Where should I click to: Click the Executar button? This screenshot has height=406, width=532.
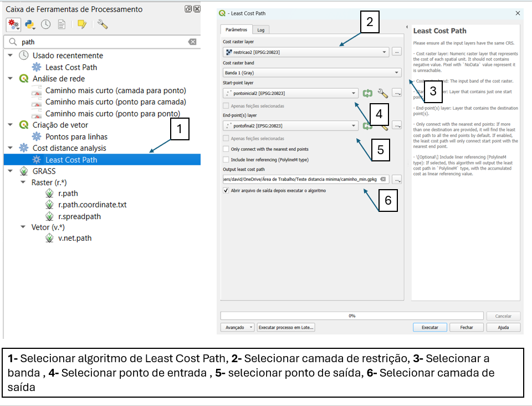(429, 327)
